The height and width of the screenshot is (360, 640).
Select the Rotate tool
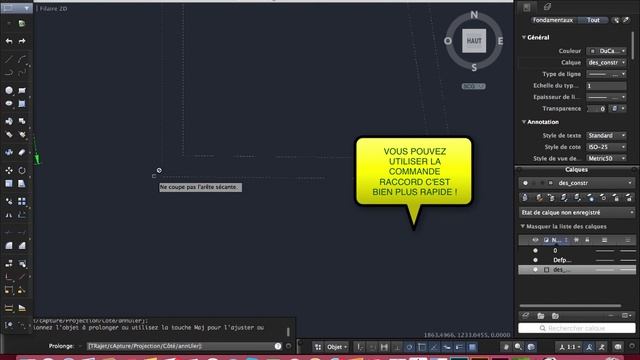(x=22, y=170)
